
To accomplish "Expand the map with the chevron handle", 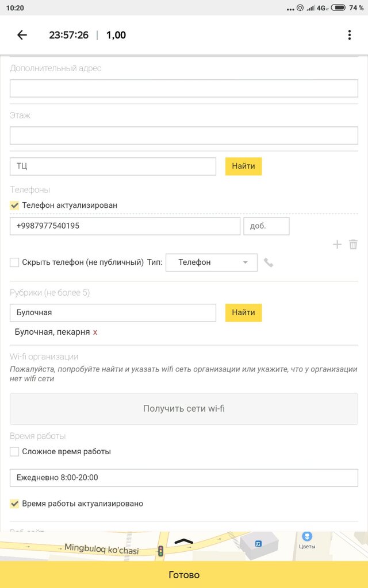I will tap(183, 541).
